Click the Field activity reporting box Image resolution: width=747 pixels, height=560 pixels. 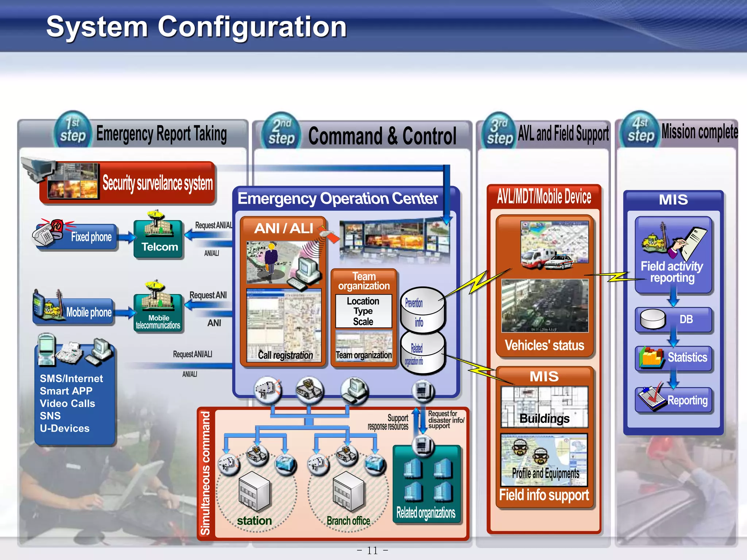pyautogui.click(x=673, y=254)
